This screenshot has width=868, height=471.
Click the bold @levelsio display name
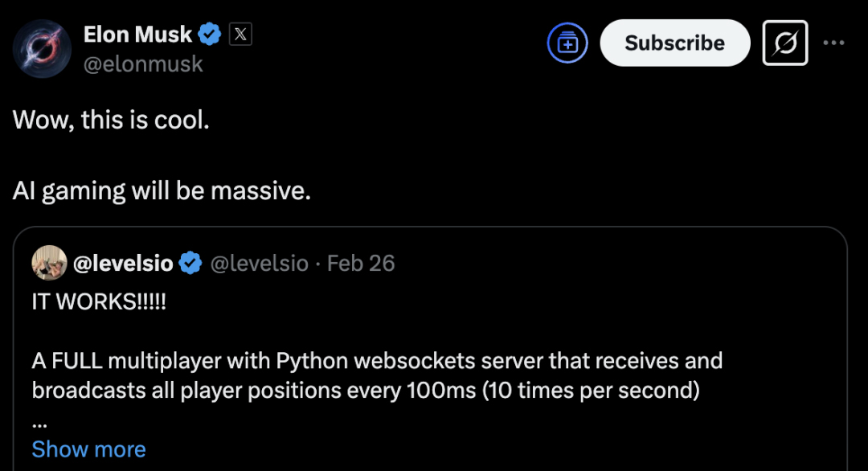(x=123, y=264)
